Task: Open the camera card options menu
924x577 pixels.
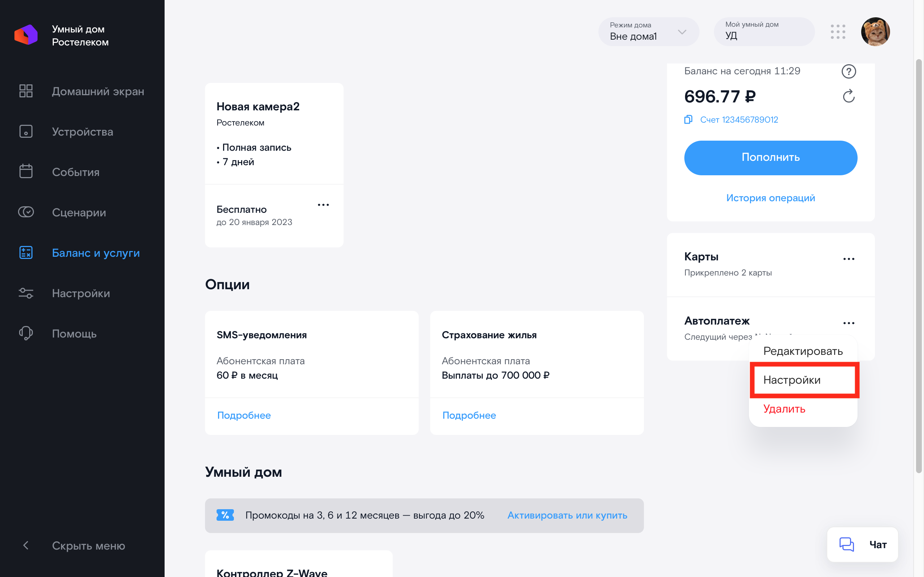Action: pyautogui.click(x=323, y=205)
